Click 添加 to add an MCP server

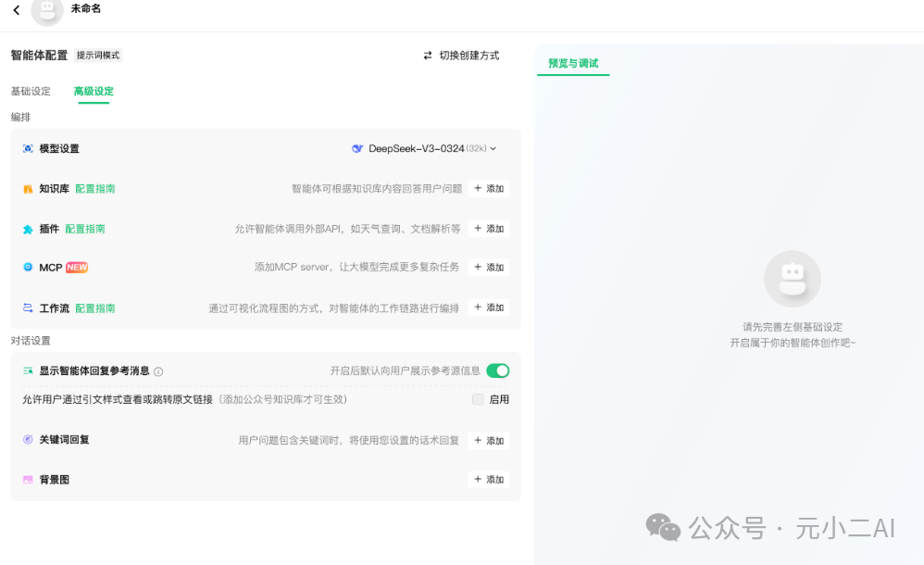[x=488, y=267]
